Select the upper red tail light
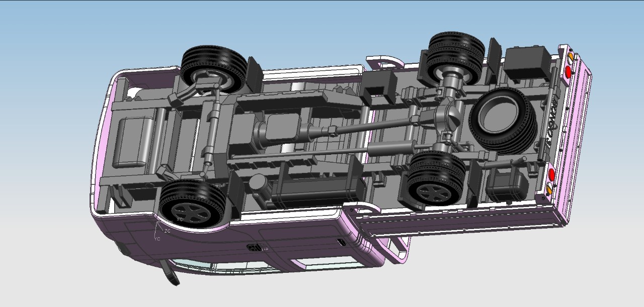The width and height of the screenshot is (644, 307). pos(568,72)
